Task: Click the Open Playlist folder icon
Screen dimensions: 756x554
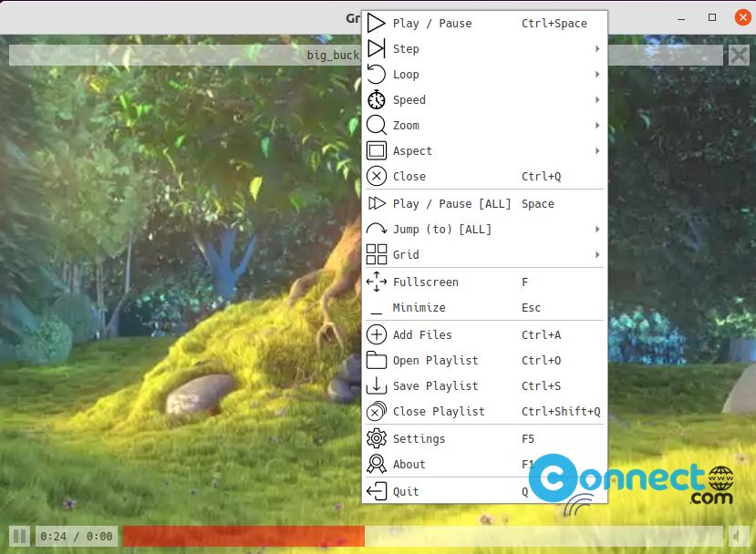Action: pyautogui.click(x=376, y=360)
